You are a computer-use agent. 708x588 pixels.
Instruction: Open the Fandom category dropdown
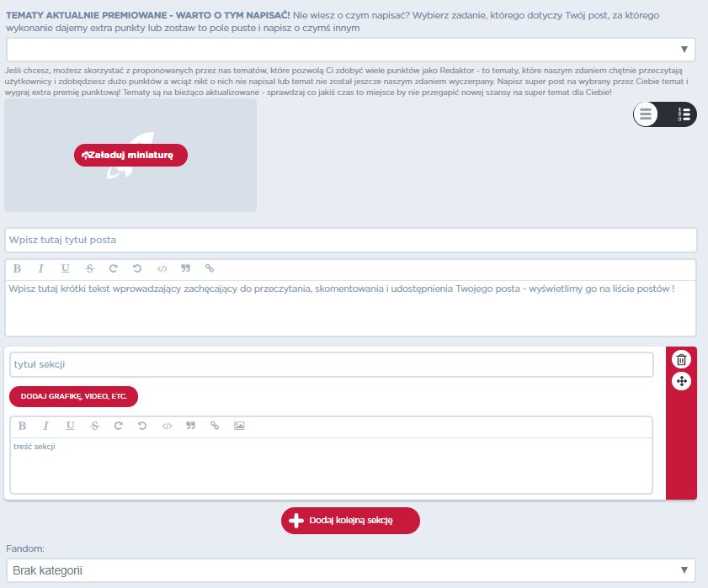tap(351, 570)
